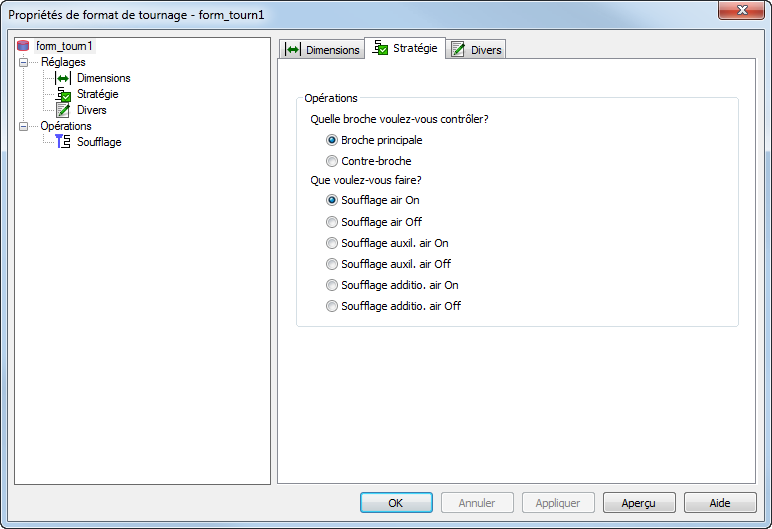Collapse the Réglages tree node
This screenshot has height=529, width=772.
pos(24,62)
